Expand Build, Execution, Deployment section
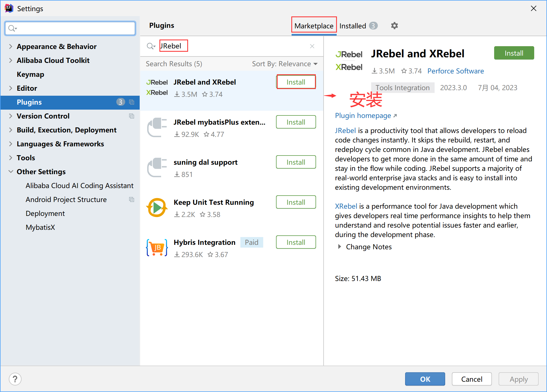 [11, 130]
